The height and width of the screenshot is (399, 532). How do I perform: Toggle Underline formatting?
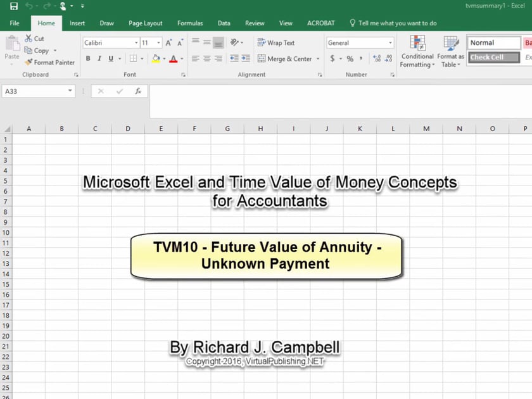pos(111,58)
